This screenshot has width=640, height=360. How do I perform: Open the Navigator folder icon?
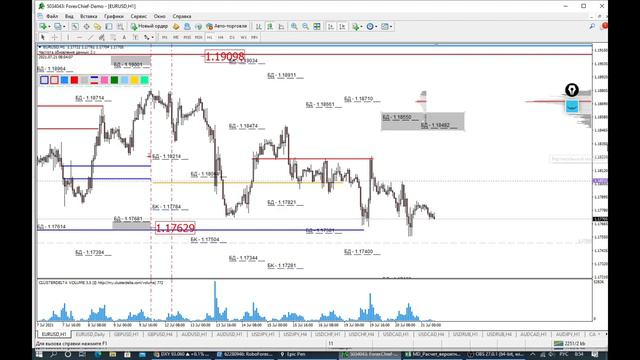click(98, 27)
